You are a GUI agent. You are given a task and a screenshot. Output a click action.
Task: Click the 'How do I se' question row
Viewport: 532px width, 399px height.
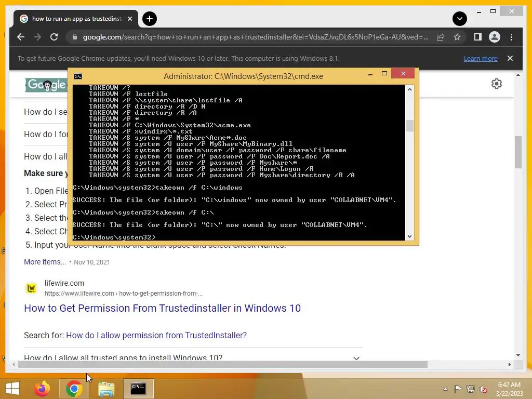click(46, 112)
